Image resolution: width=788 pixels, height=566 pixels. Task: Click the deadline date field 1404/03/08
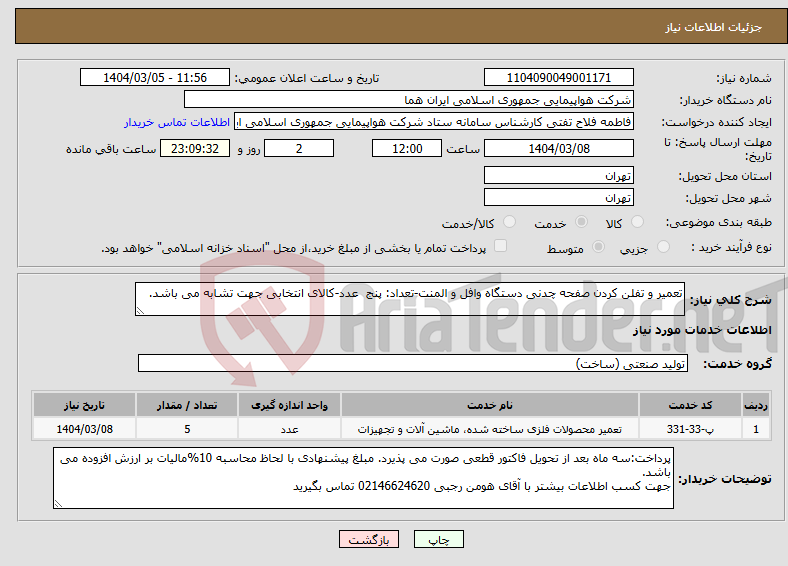(x=558, y=148)
